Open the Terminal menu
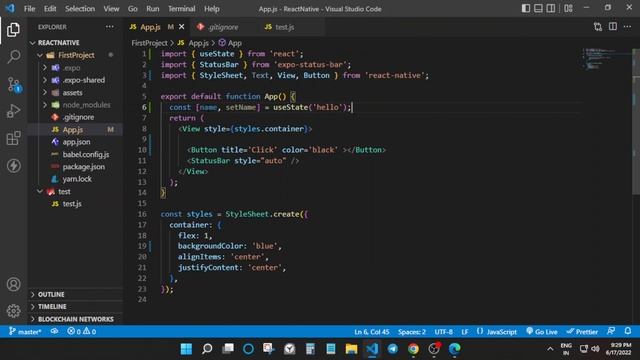The width and height of the screenshot is (640, 360). 182,9
